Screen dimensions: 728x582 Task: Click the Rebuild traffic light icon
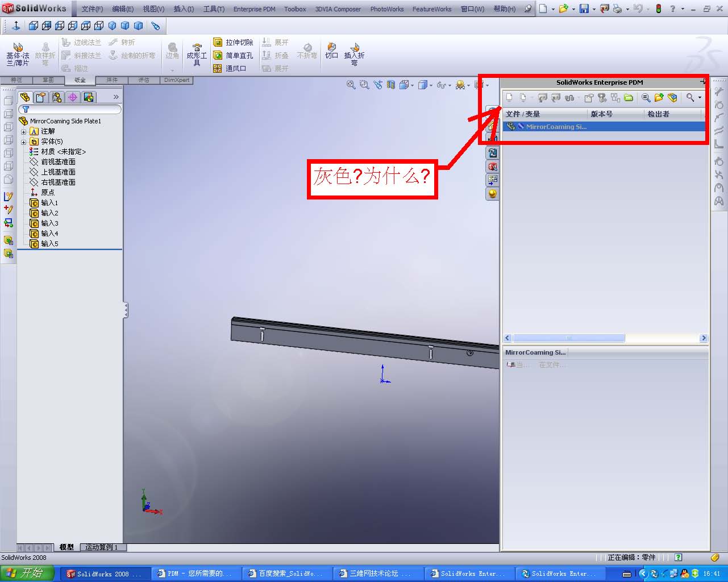pos(659,9)
